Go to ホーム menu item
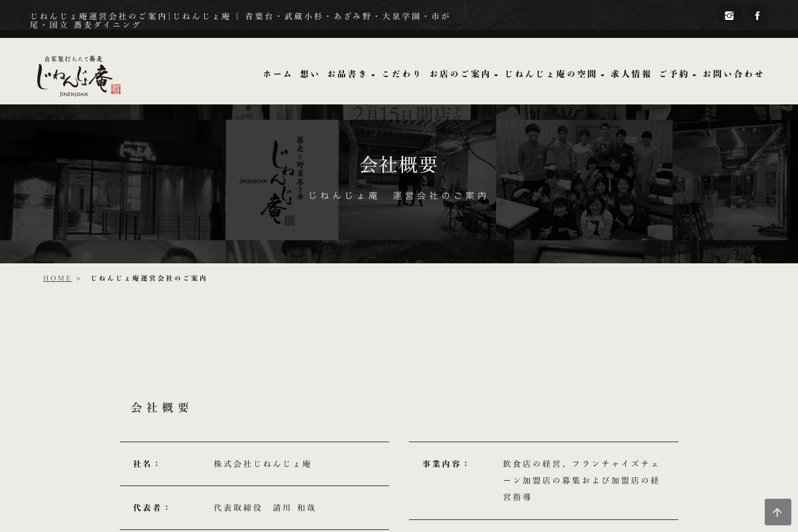 tap(277, 74)
